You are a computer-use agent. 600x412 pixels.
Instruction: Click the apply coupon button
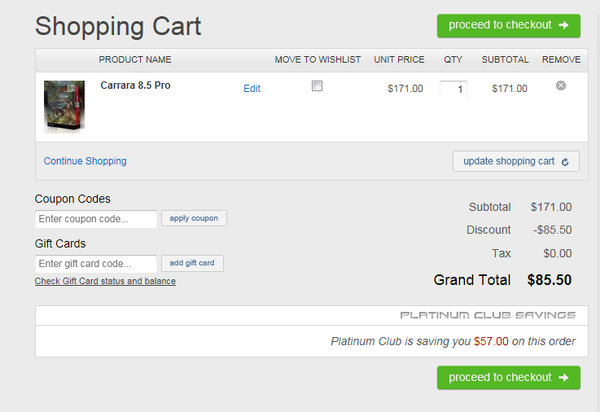[x=194, y=218]
